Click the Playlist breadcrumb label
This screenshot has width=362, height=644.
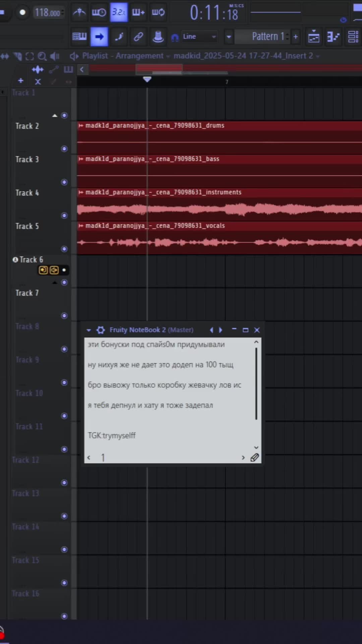tap(95, 56)
